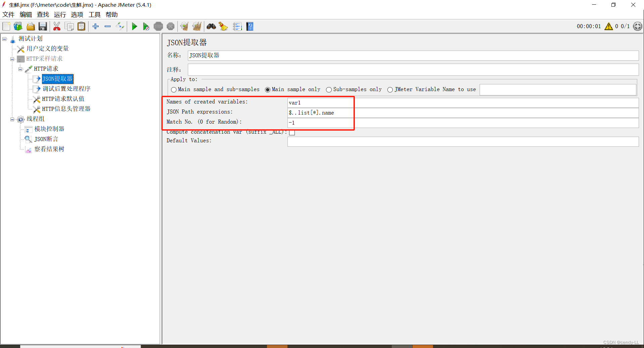Open the Search icon in the toolbar
Viewport: 644px width, 348px height.
pos(211,26)
